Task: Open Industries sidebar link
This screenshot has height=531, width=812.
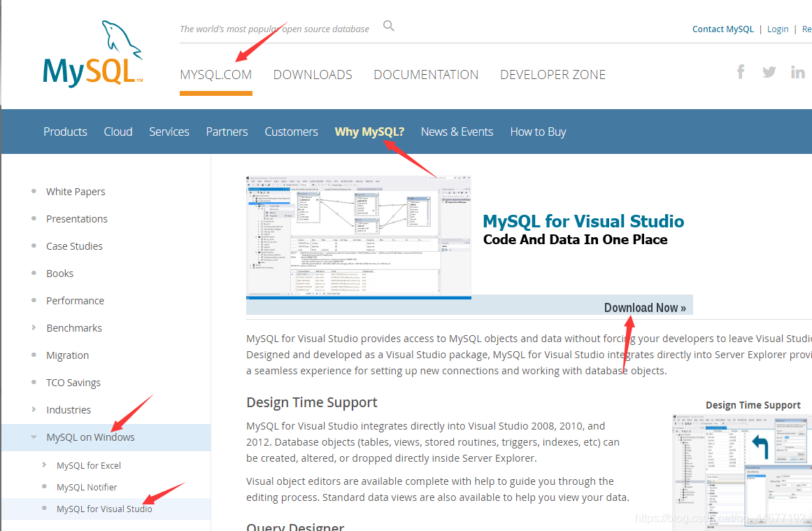Action: tap(69, 410)
